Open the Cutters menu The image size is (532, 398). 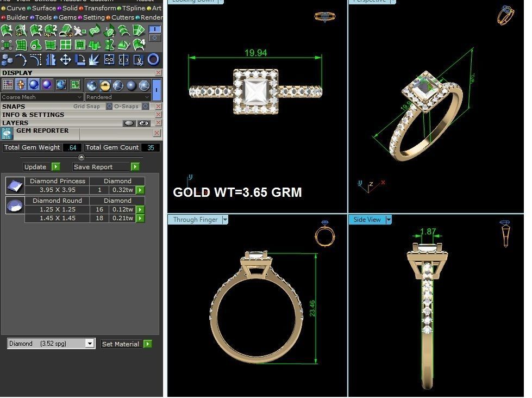[122, 17]
